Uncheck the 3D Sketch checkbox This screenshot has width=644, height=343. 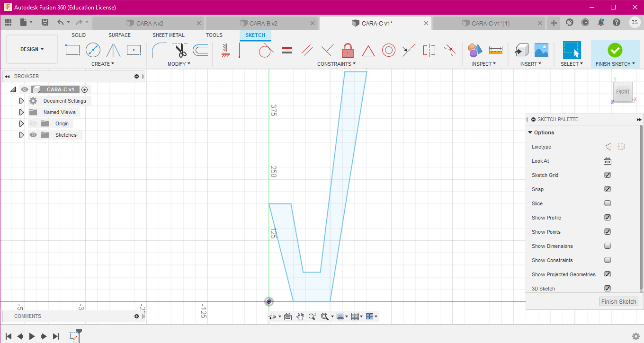tap(608, 289)
